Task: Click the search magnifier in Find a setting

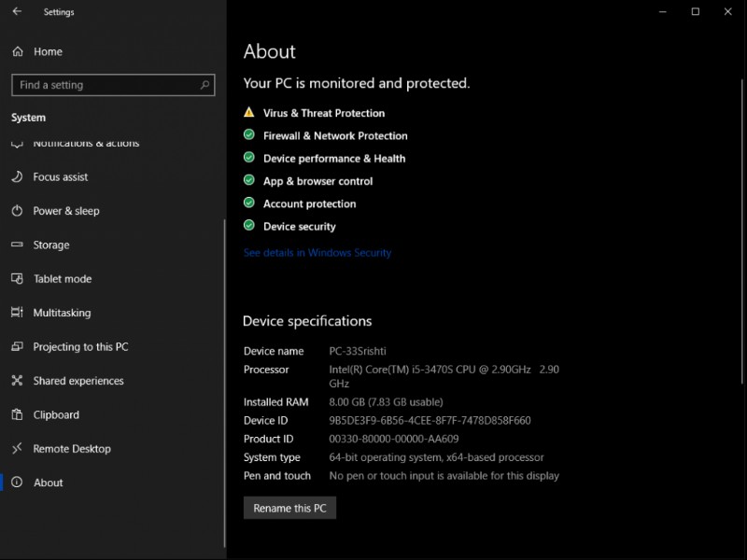Action: tap(204, 85)
